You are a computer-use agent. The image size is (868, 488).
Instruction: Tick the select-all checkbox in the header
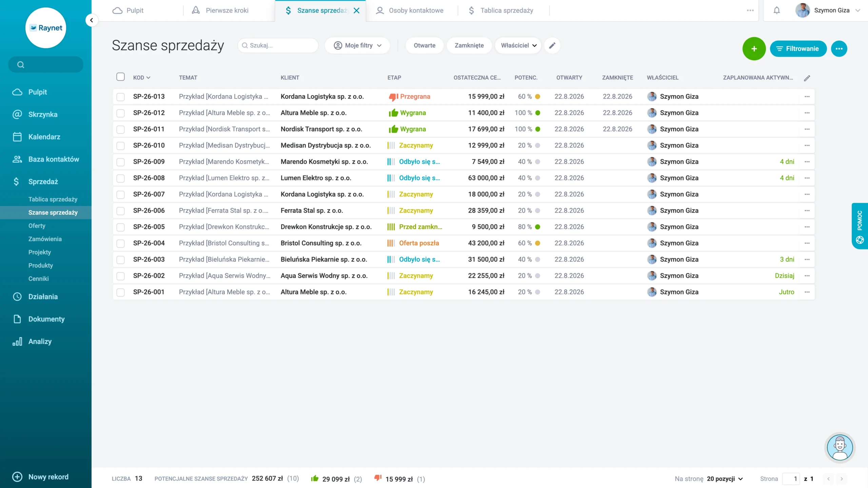120,77
